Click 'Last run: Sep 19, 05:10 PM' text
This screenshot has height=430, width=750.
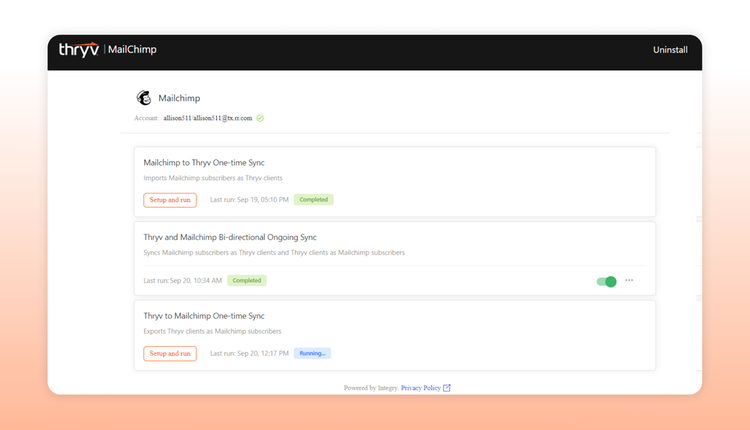pos(249,199)
